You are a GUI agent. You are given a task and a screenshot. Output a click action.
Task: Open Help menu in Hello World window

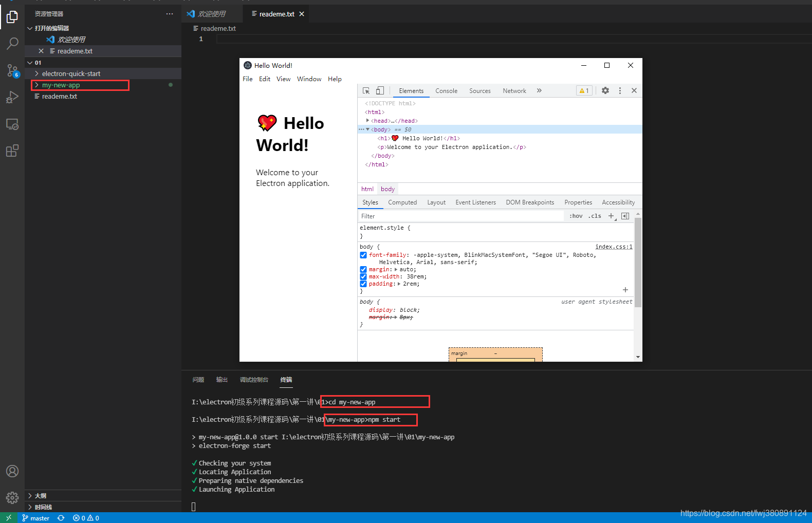(x=335, y=79)
